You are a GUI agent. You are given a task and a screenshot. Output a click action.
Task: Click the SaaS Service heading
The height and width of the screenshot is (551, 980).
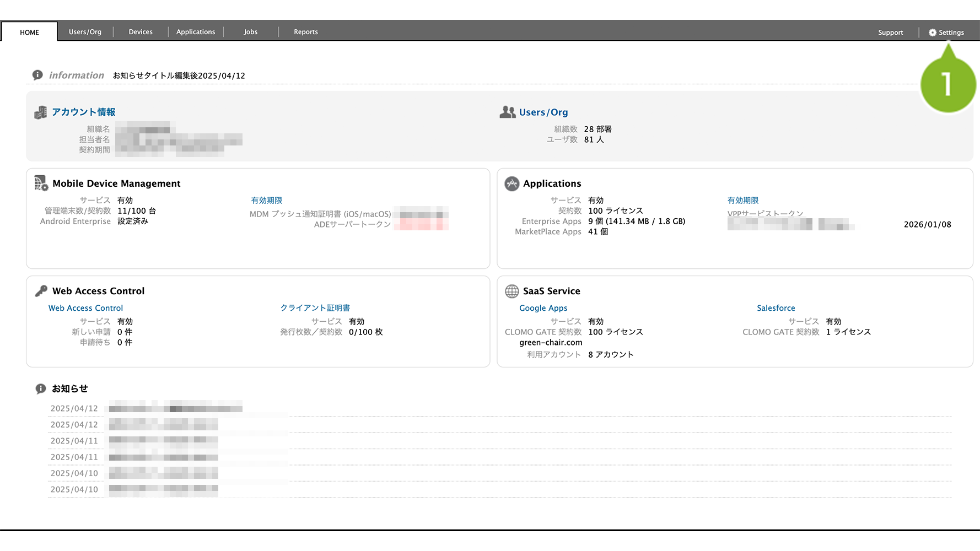(552, 291)
